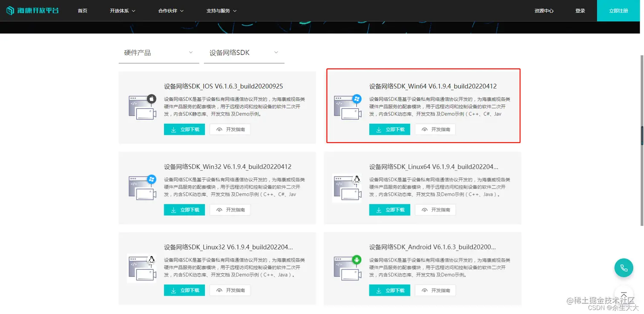Open the Android SDK device icon
The image size is (644, 314).
point(348,268)
